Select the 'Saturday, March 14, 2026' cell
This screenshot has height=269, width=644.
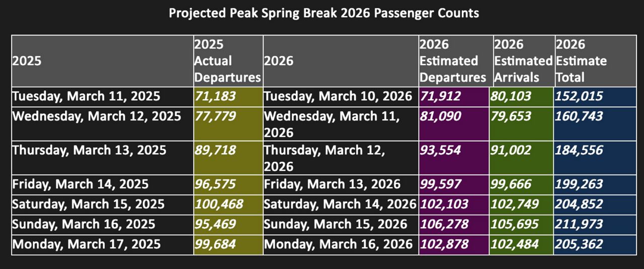coord(340,205)
